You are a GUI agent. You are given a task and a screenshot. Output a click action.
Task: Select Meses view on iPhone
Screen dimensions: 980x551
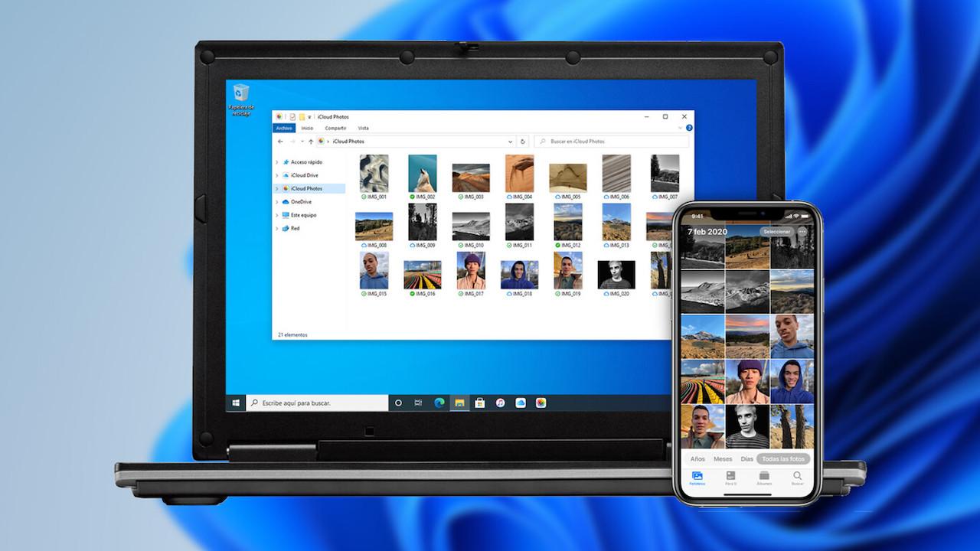723,458
